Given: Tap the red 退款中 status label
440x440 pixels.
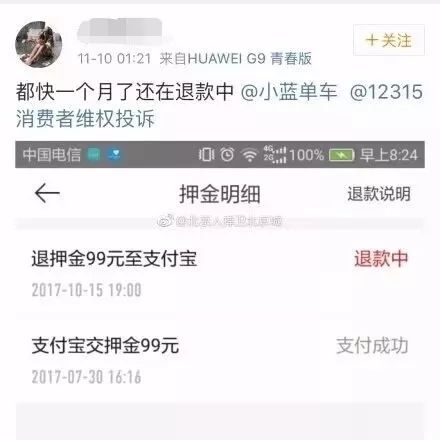Looking at the screenshot, I should coord(381,259).
